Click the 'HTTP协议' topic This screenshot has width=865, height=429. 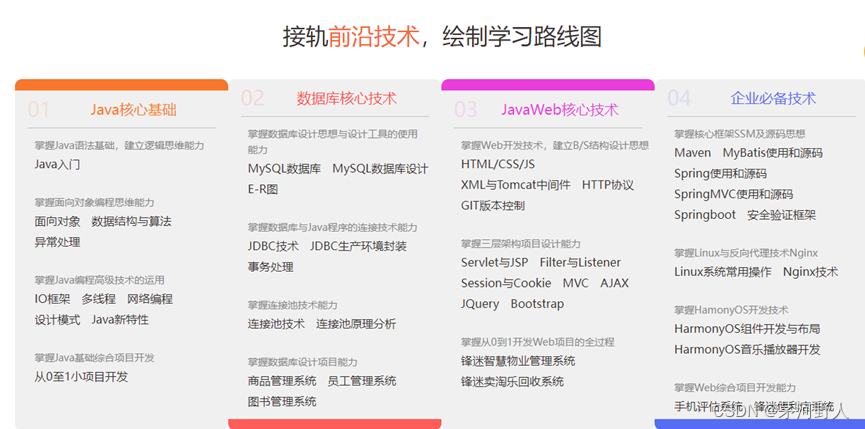(x=607, y=185)
